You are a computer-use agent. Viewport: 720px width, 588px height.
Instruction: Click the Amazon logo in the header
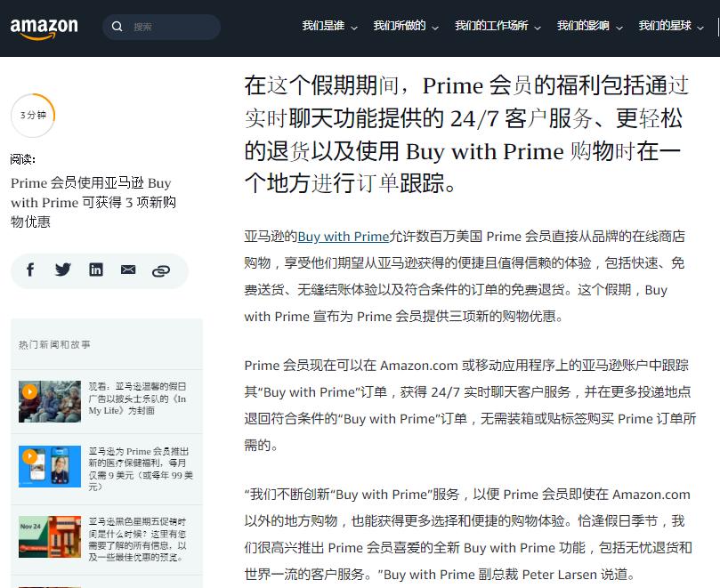click(44, 28)
